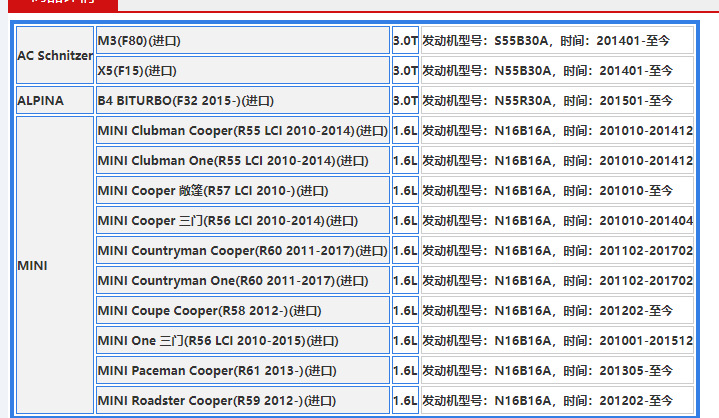Click the 1.6L cell in the MINI Clubman Cooper row
The height and width of the screenshot is (418, 719).
coord(405,131)
